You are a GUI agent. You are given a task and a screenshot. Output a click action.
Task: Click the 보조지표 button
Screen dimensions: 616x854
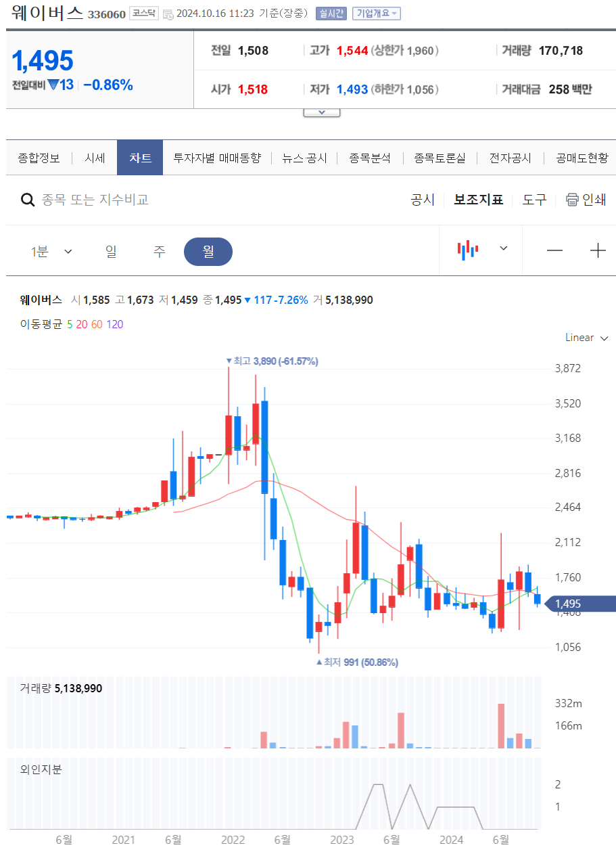coord(479,200)
